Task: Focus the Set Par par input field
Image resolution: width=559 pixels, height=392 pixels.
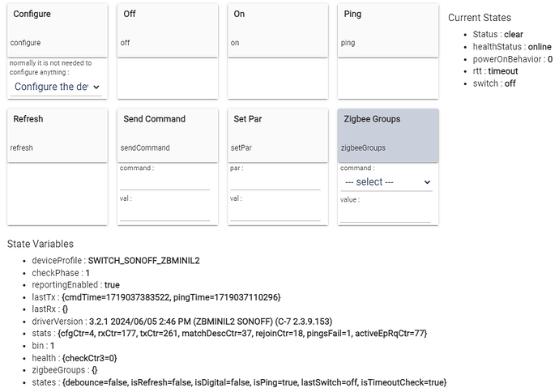Action: (x=275, y=183)
